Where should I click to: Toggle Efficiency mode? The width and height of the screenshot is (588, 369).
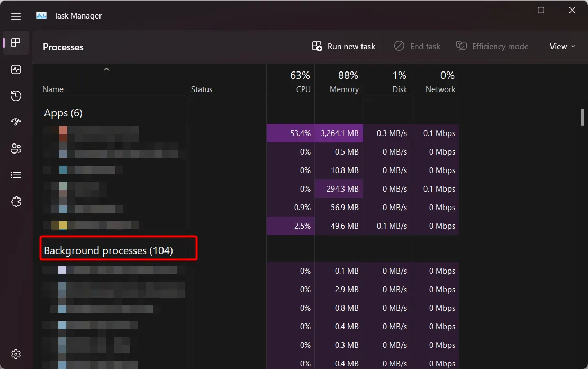click(492, 47)
